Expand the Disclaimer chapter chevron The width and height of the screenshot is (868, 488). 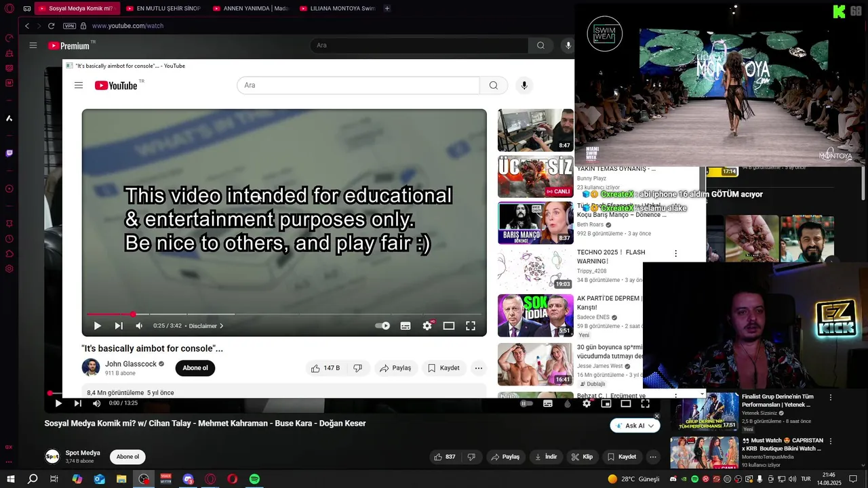tap(221, 326)
